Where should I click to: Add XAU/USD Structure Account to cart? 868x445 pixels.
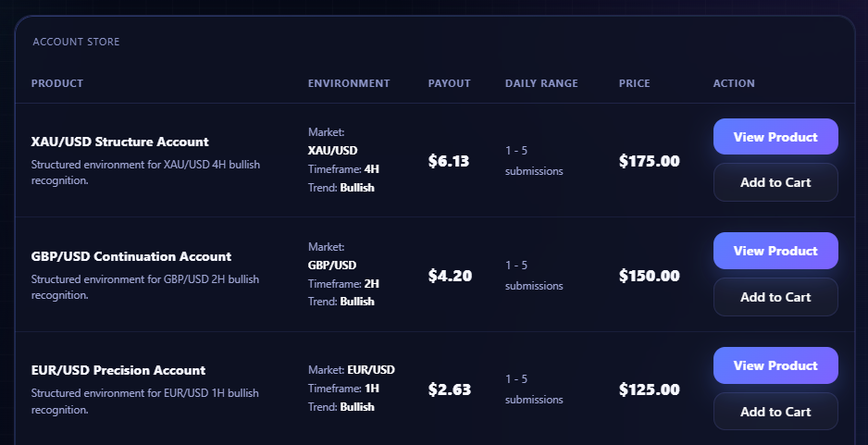tap(775, 182)
